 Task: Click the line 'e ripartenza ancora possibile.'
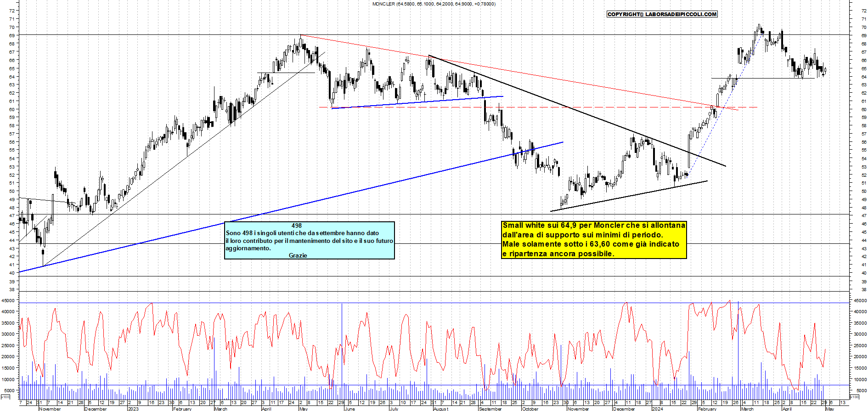[558, 253]
